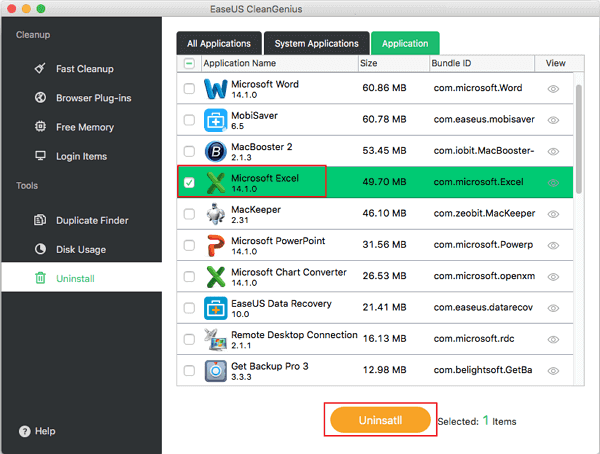
Task: Switch to the All Applications tab
Action: [218, 43]
